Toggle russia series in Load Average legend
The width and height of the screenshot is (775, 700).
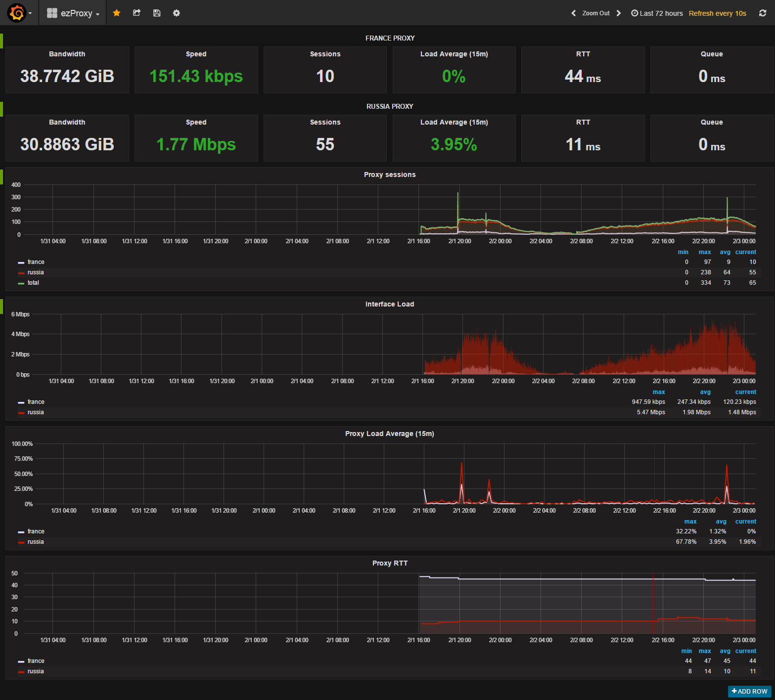[36, 542]
